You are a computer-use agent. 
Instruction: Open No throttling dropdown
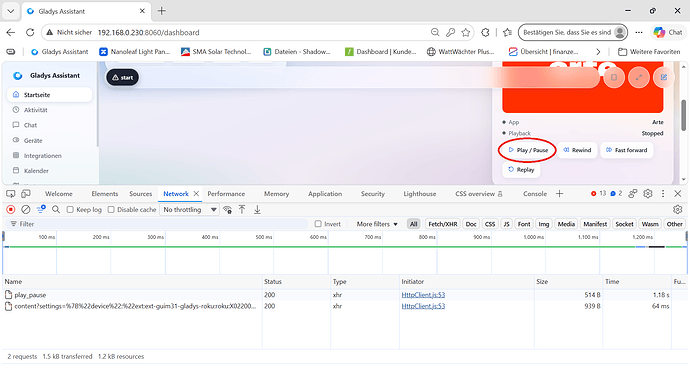pyautogui.click(x=190, y=209)
